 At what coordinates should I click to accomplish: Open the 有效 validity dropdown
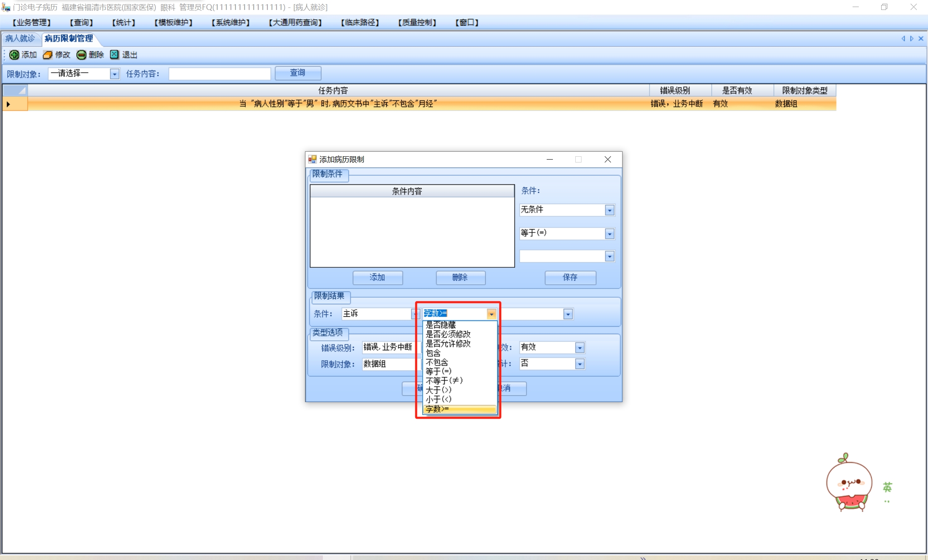click(579, 348)
